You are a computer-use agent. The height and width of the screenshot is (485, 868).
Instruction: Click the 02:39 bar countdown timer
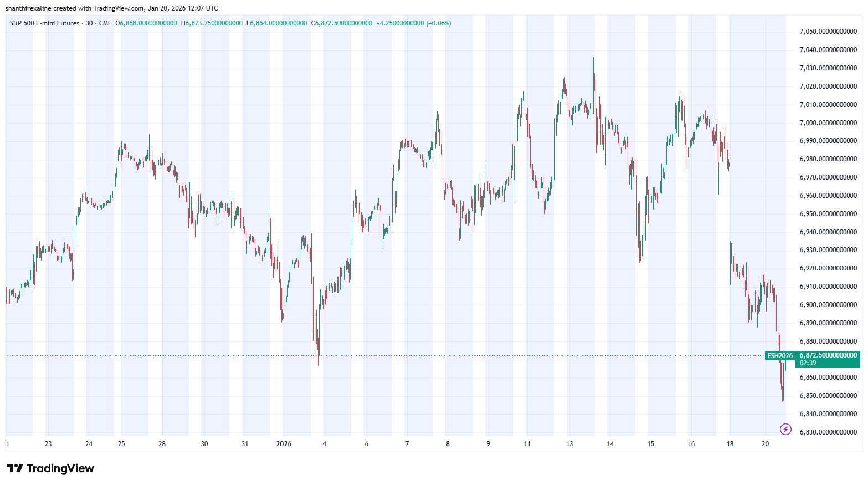tap(808, 363)
